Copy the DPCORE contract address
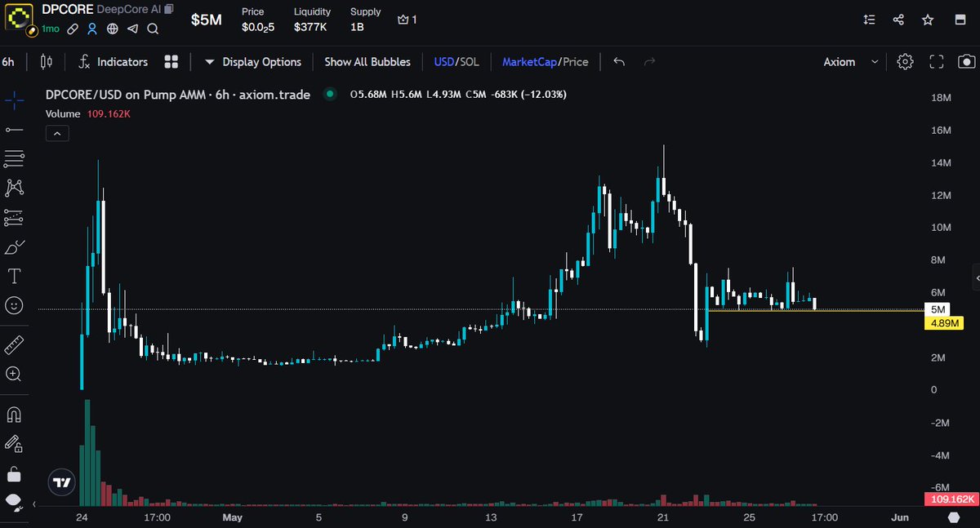This screenshot has height=528, width=980. 168,9
